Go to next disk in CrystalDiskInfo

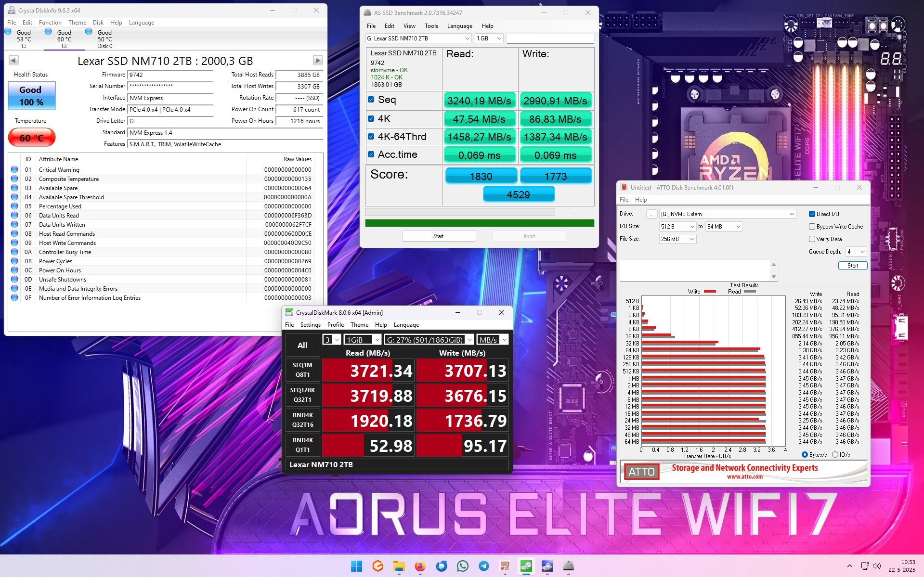tap(318, 60)
